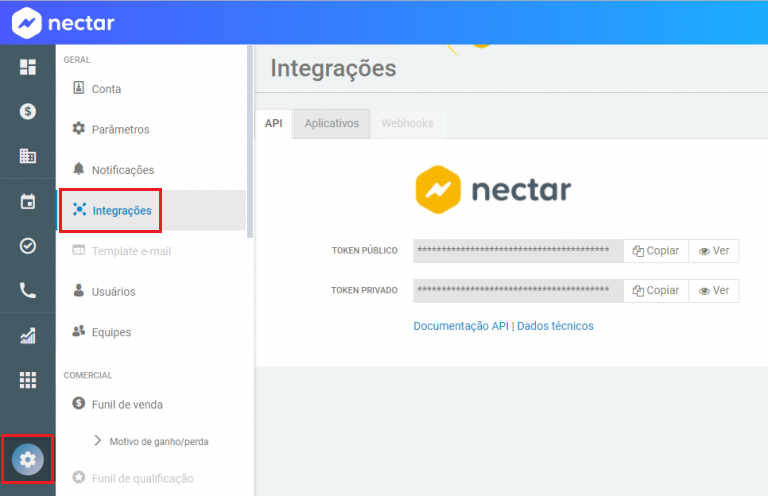The height and width of the screenshot is (496, 768).
Task: Click the Parâmetros gear icon
Action: [78, 128]
